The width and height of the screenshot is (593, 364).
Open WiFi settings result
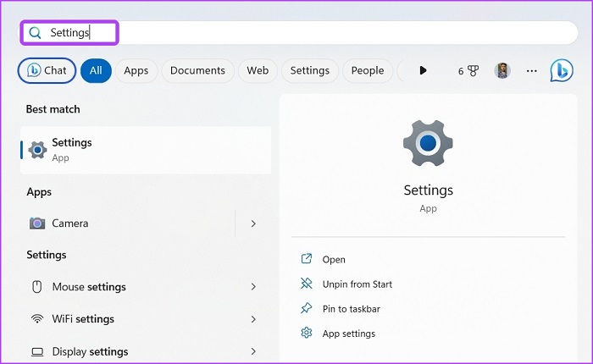click(x=146, y=319)
